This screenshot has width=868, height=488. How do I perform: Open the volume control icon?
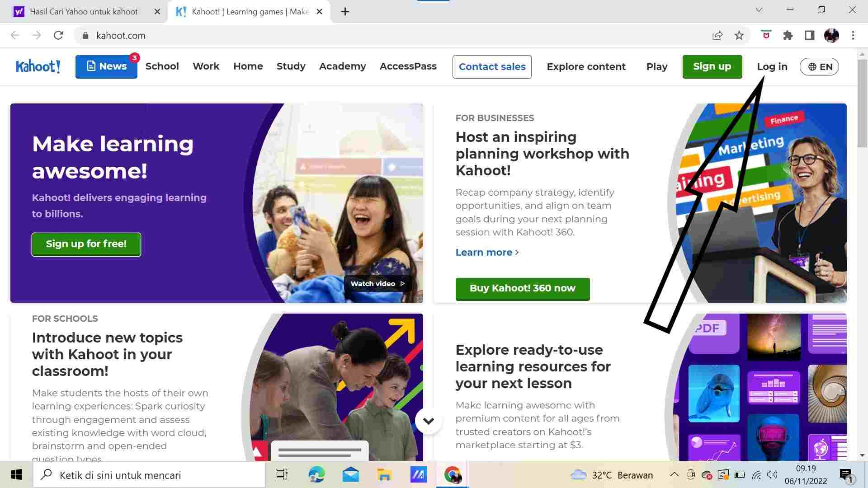click(x=772, y=474)
